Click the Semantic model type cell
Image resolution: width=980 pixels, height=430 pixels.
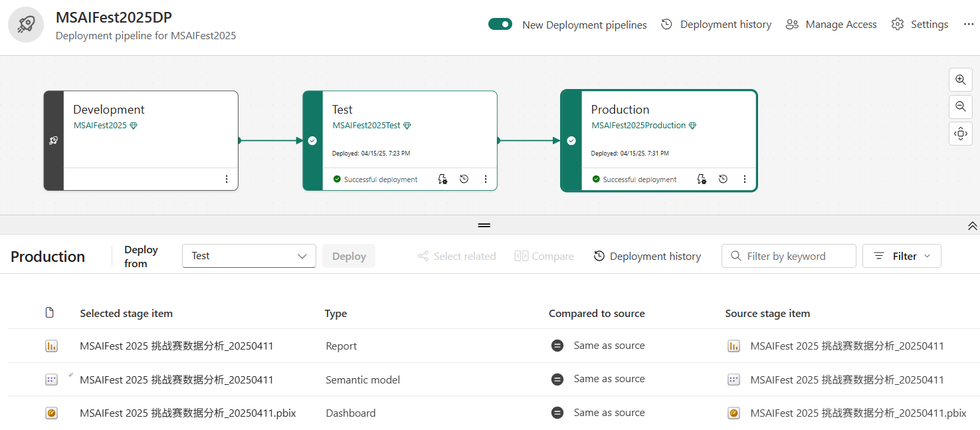(363, 379)
